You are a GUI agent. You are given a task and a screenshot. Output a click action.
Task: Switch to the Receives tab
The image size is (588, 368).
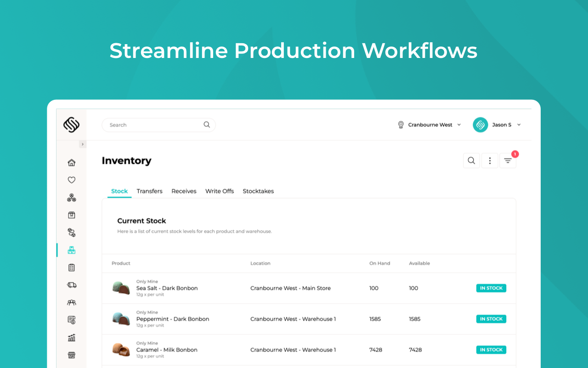[x=184, y=191]
